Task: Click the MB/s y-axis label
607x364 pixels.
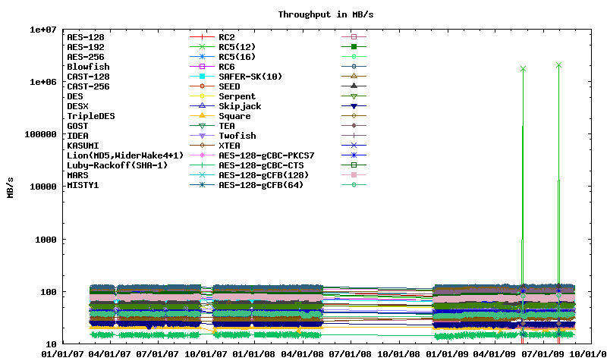Action: click(x=11, y=187)
